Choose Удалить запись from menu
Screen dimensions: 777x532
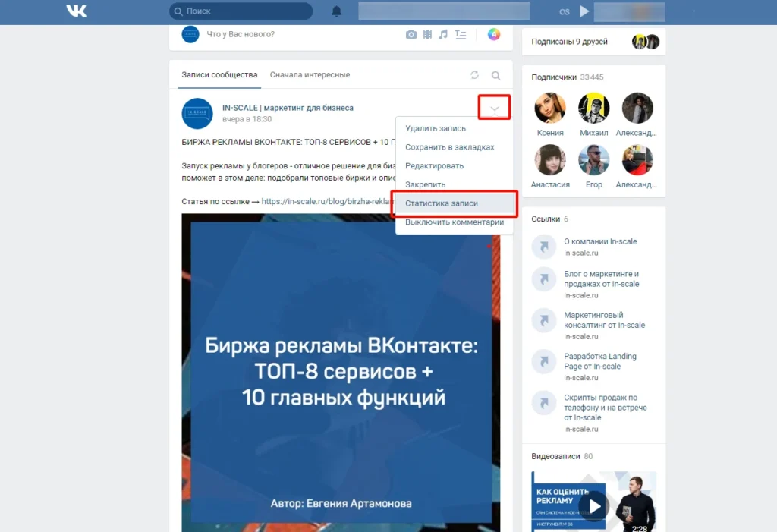point(455,128)
